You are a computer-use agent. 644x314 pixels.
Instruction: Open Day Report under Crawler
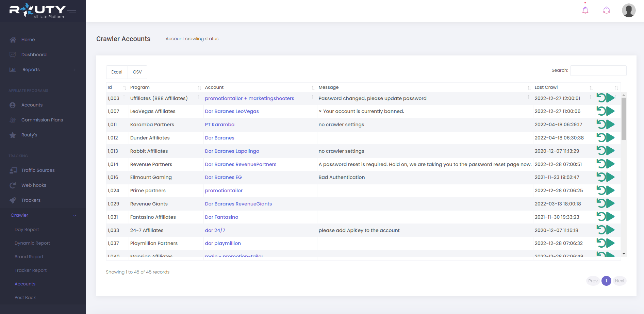pyautogui.click(x=27, y=230)
